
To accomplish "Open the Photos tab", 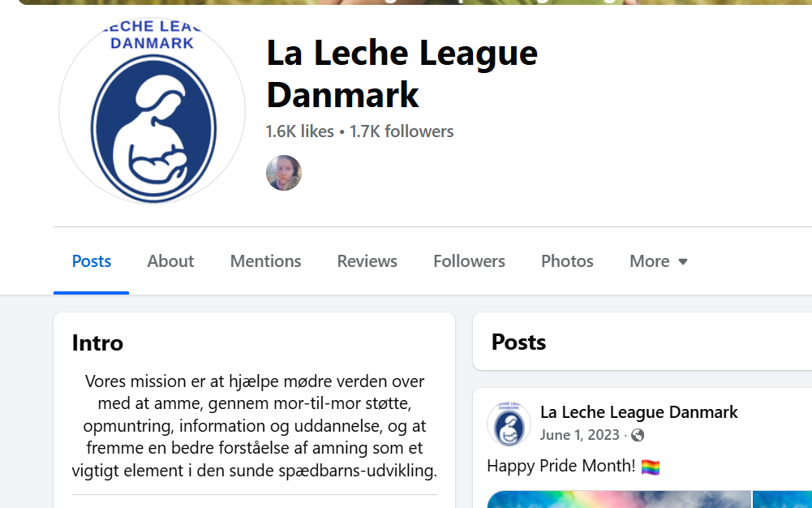I will 567,261.
